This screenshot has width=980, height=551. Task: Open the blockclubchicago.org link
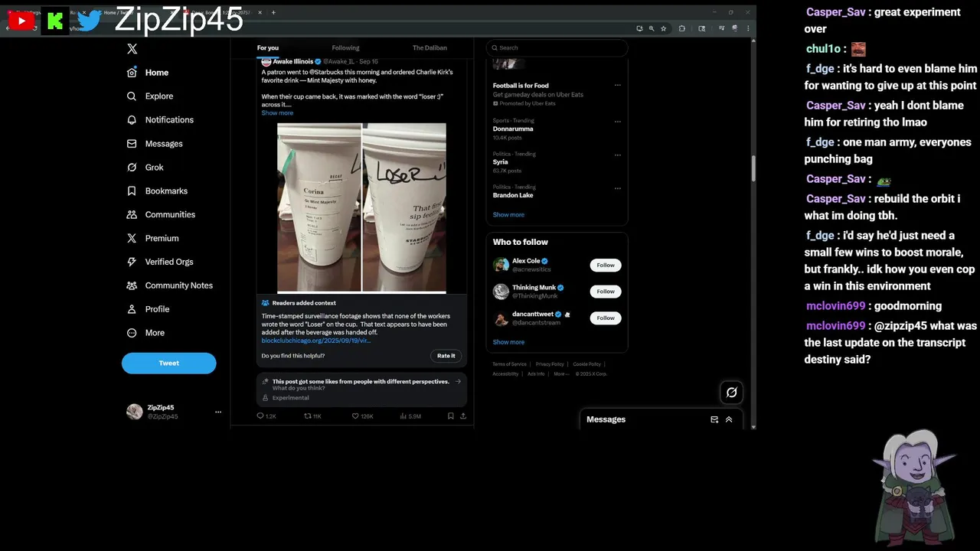click(315, 341)
